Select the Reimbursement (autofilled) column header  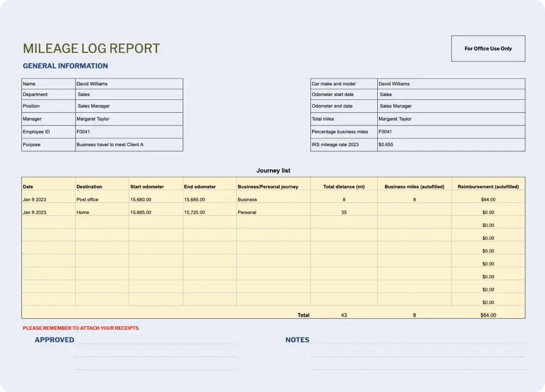click(488, 187)
